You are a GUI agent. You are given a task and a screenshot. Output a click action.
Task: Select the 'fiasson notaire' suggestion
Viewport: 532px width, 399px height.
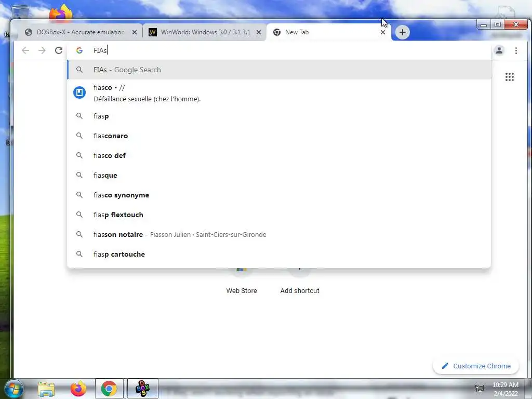coord(279,234)
